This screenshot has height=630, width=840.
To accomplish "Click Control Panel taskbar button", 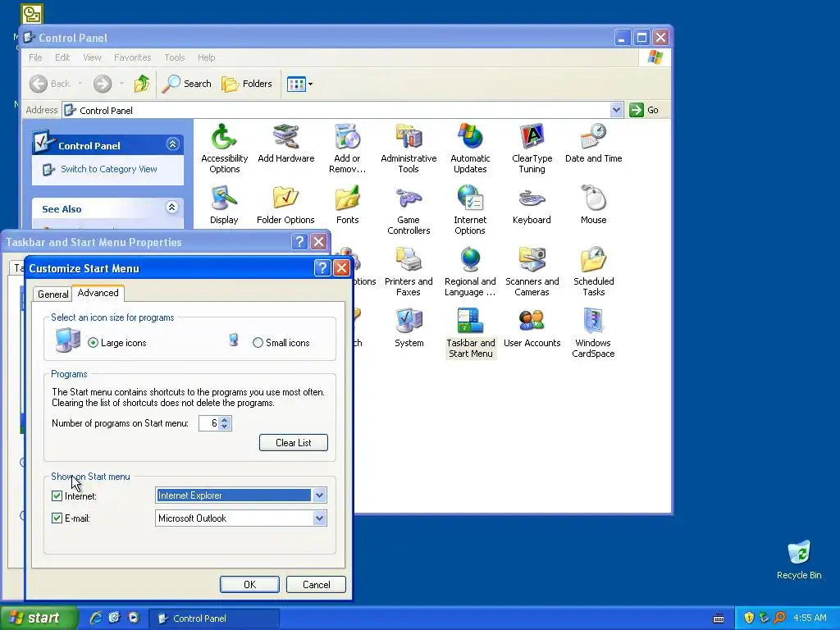I will (x=213, y=619).
